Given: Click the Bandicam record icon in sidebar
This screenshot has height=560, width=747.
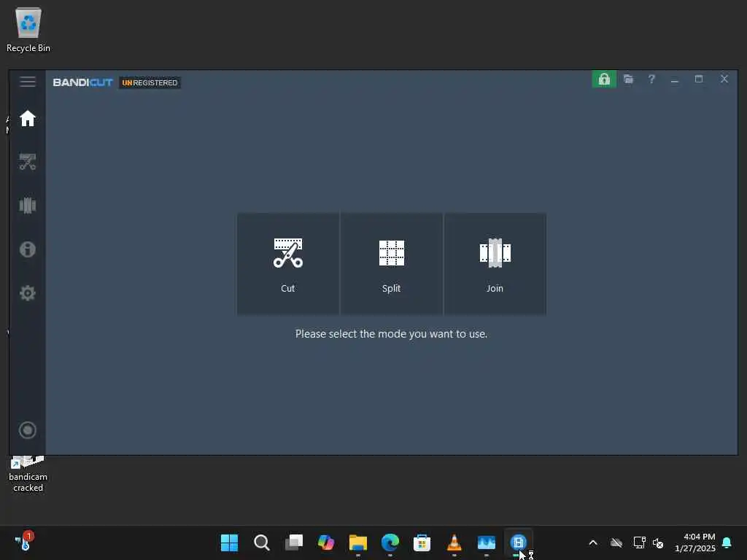Looking at the screenshot, I should click(x=28, y=430).
